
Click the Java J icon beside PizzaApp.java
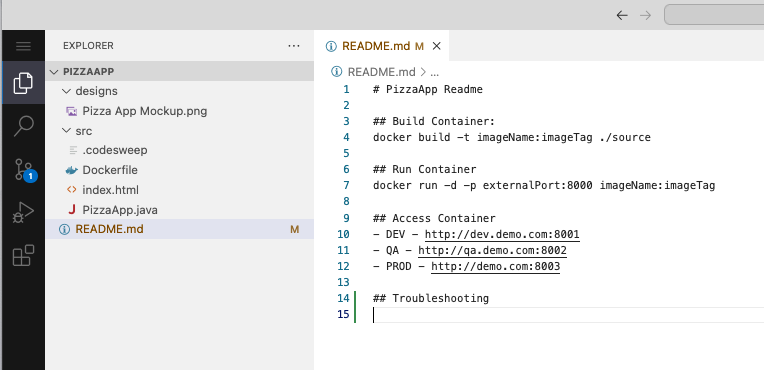tap(72, 210)
